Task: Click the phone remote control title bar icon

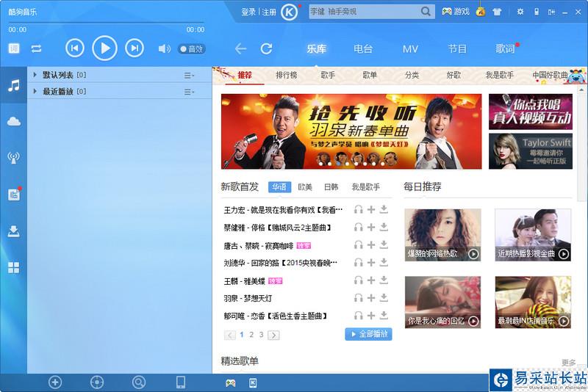Action: click(x=537, y=12)
